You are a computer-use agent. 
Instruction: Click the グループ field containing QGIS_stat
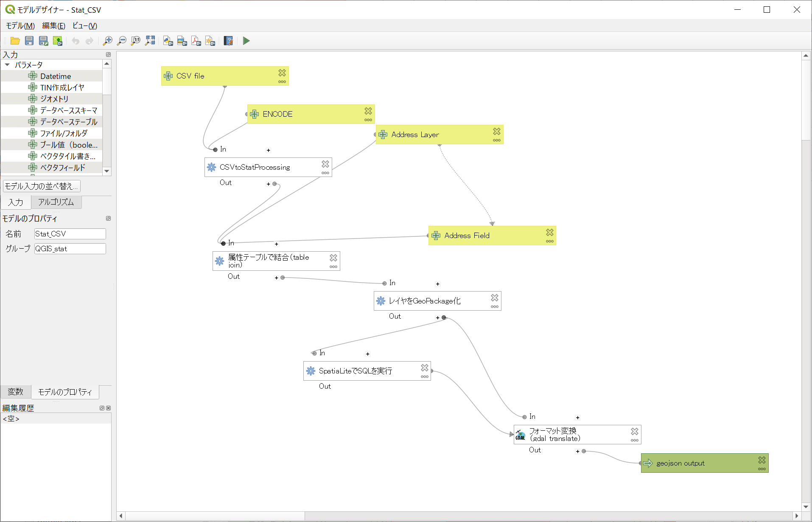click(x=70, y=249)
